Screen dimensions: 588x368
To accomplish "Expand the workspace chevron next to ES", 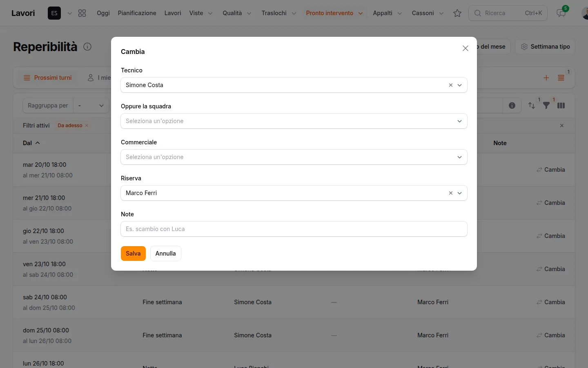I will (70, 13).
